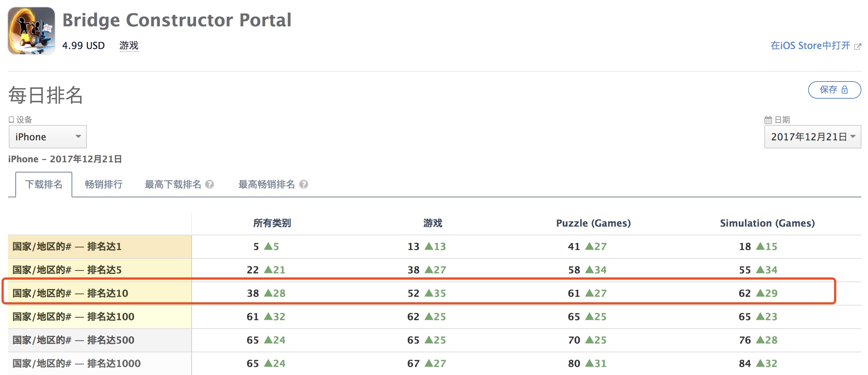Click the 所有类别 column header
The image size is (868, 375).
(272, 223)
